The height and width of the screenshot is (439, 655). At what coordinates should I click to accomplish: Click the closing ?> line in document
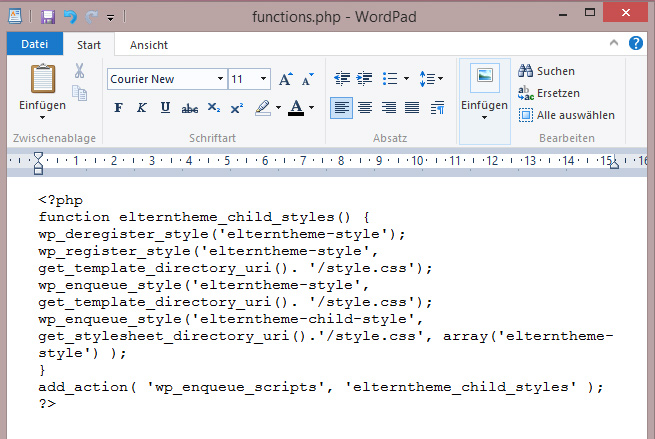point(47,404)
